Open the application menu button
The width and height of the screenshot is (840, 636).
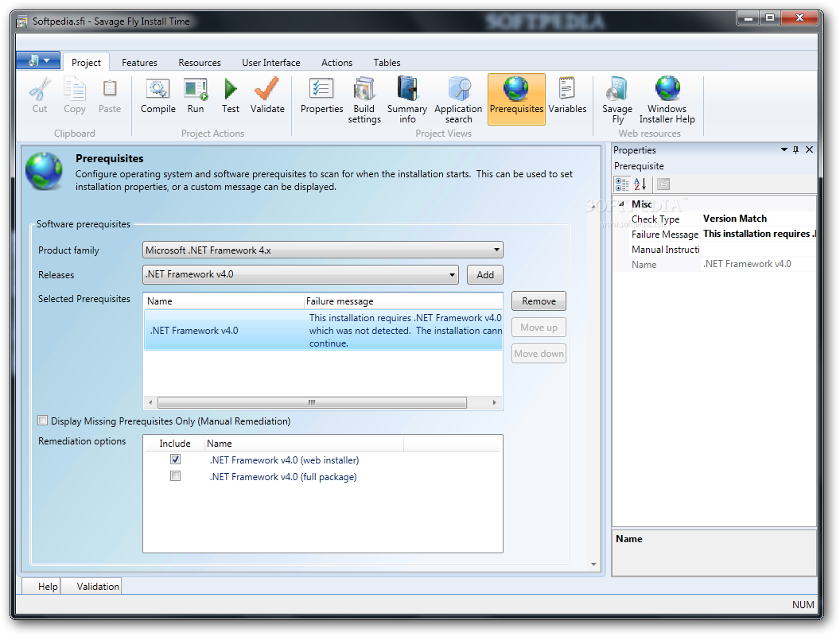pos(38,60)
